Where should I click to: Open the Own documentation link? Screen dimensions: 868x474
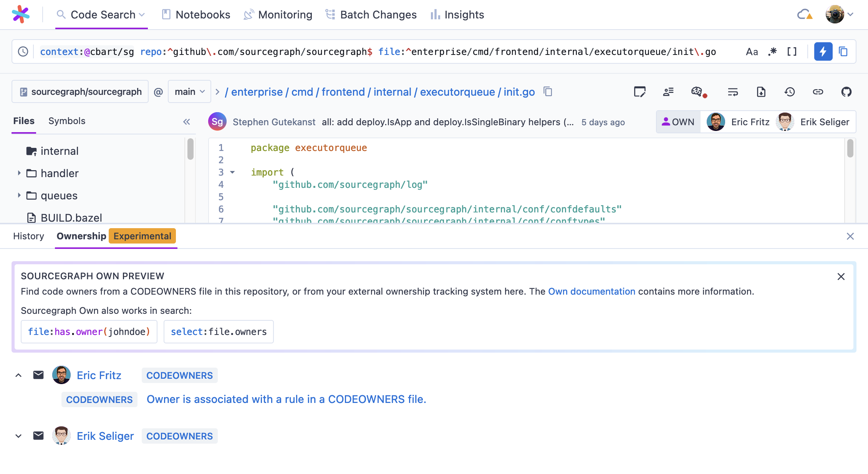tap(591, 291)
